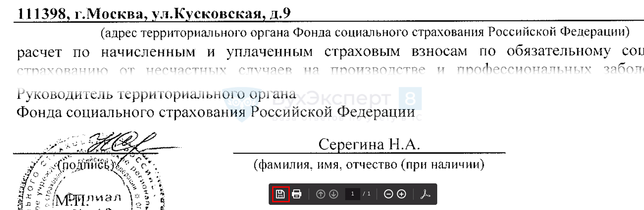Screen dimensions: 644x210
Task: Zoom out using the minus icon
Action: (x=388, y=194)
